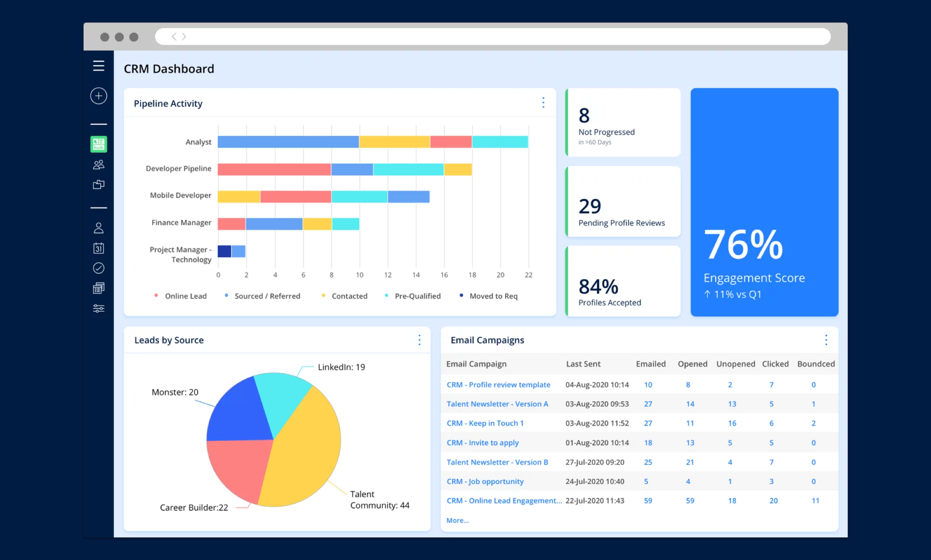This screenshot has width=931, height=560.
Task: Toggle the Pre-Qualified legend entry
Action: 418,296
